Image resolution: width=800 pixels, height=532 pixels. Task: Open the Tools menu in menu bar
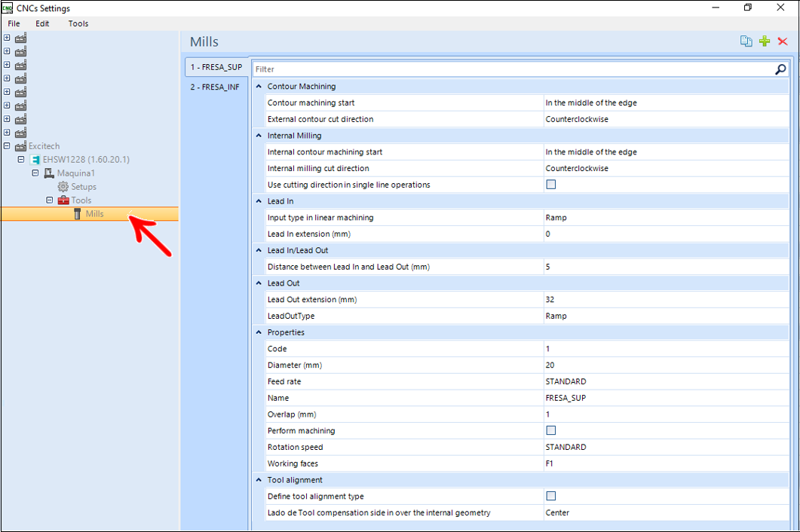78,23
